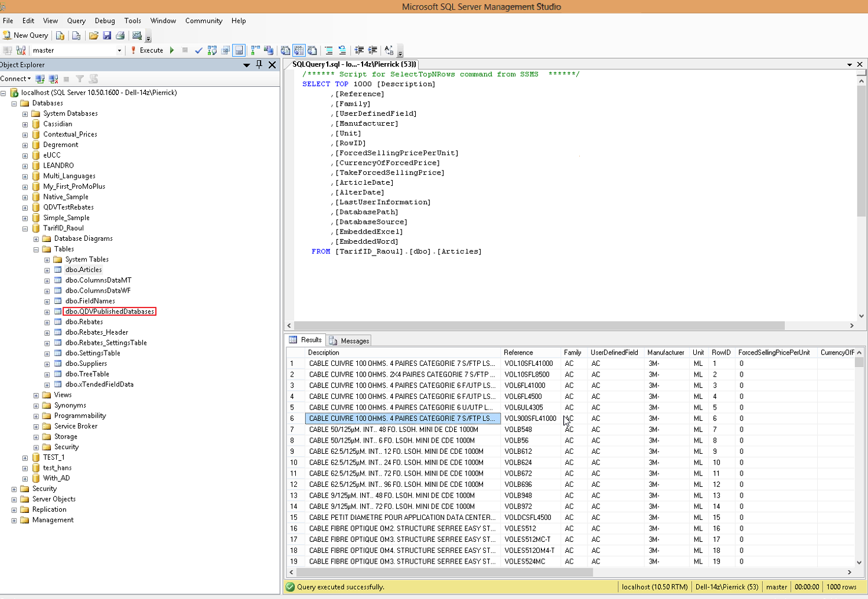
Task: Collapse the Tables folder node
Action: (x=36, y=249)
